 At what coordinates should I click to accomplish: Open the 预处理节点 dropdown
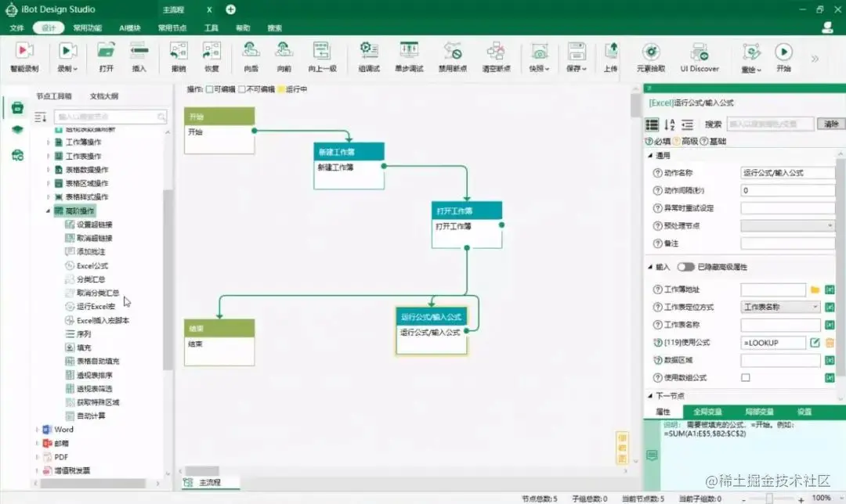787,225
